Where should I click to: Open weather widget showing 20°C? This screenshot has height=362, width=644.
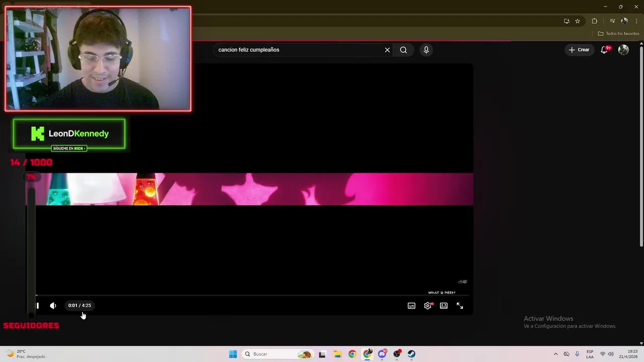(x=25, y=354)
